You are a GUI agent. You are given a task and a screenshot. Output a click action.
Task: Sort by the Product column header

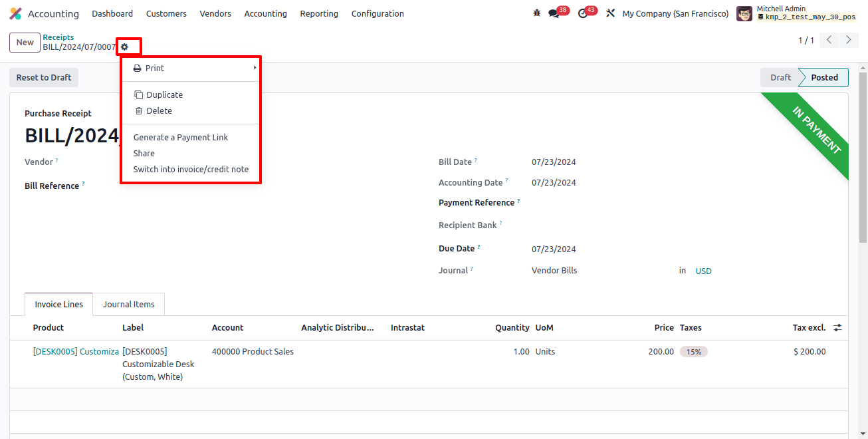pyautogui.click(x=49, y=327)
